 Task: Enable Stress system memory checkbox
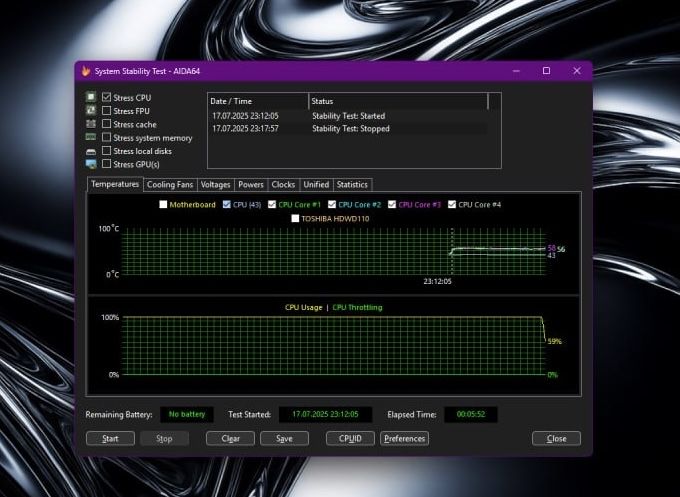coord(106,137)
